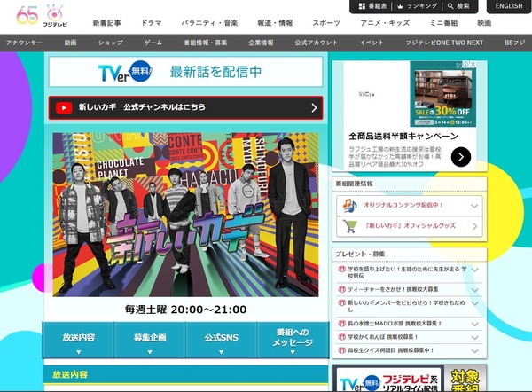Click the Fuji TV eye mark logo

point(55,15)
